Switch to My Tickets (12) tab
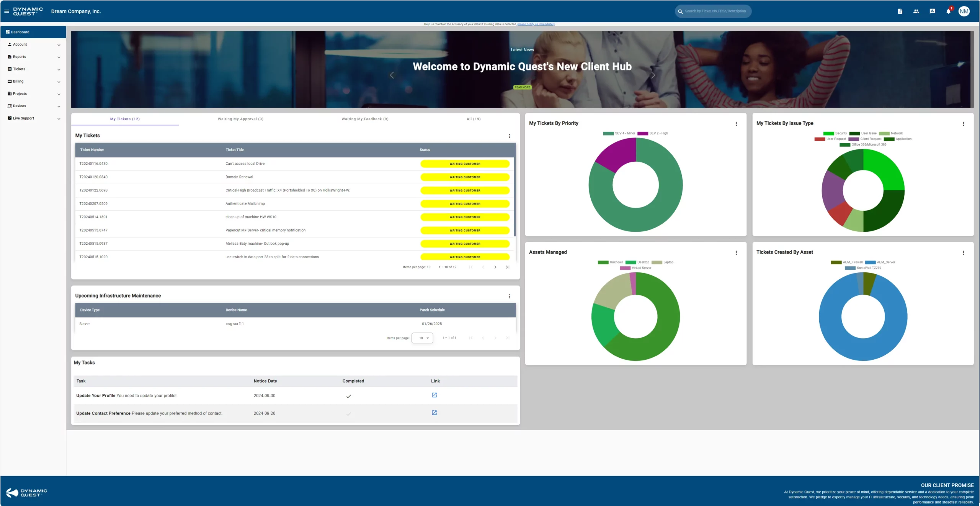The image size is (980, 506). coord(125,119)
